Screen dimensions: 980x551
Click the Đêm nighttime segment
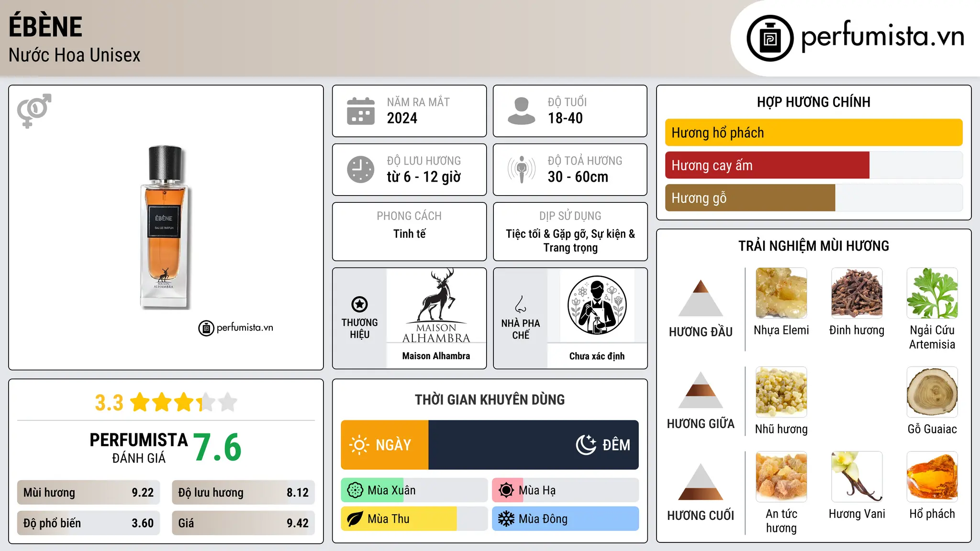point(534,445)
